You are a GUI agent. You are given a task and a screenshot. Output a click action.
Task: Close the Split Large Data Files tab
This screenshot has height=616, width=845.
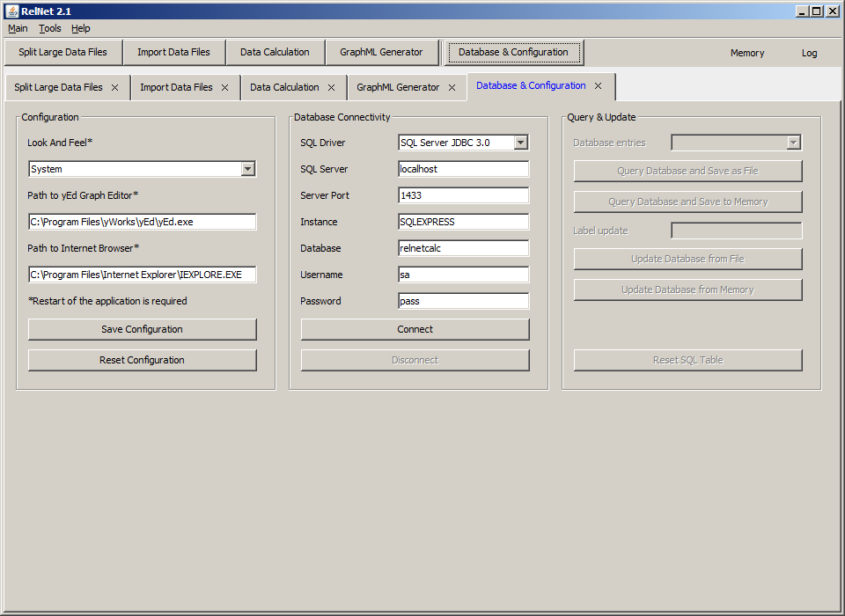tap(114, 87)
